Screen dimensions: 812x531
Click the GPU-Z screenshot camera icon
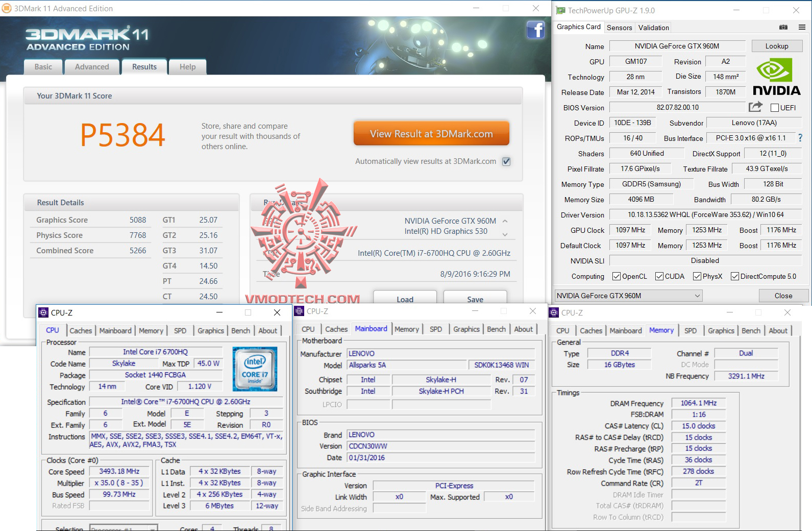(x=783, y=27)
